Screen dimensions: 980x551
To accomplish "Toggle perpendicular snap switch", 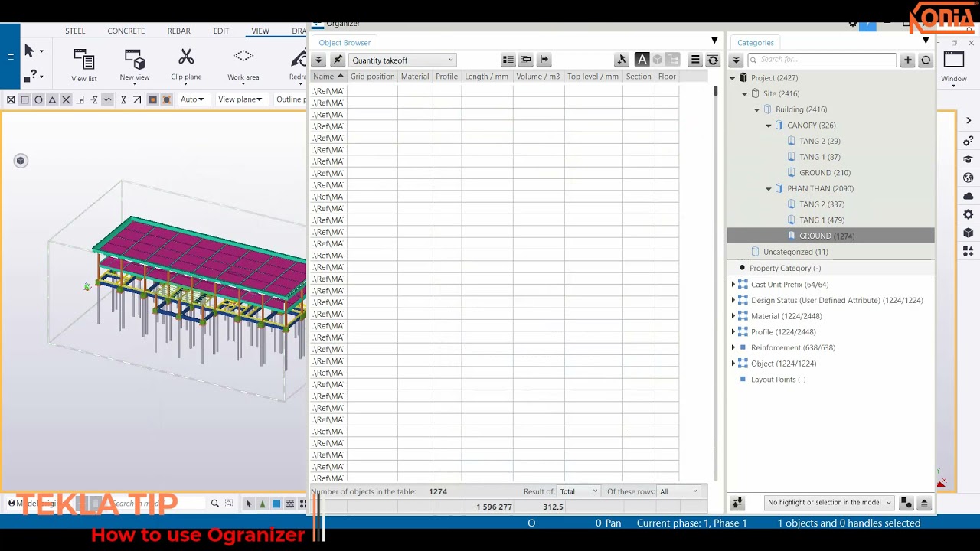I will tap(80, 99).
